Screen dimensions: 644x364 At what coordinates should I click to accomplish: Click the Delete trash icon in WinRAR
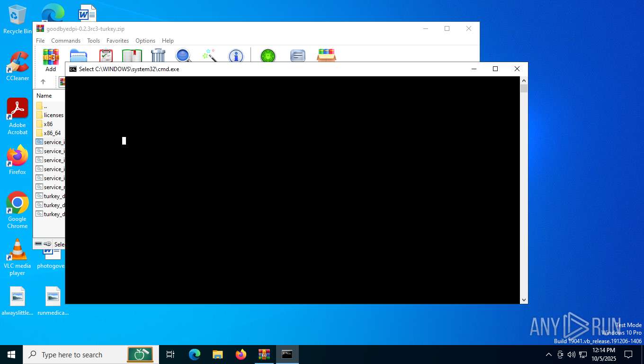click(x=158, y=56)
